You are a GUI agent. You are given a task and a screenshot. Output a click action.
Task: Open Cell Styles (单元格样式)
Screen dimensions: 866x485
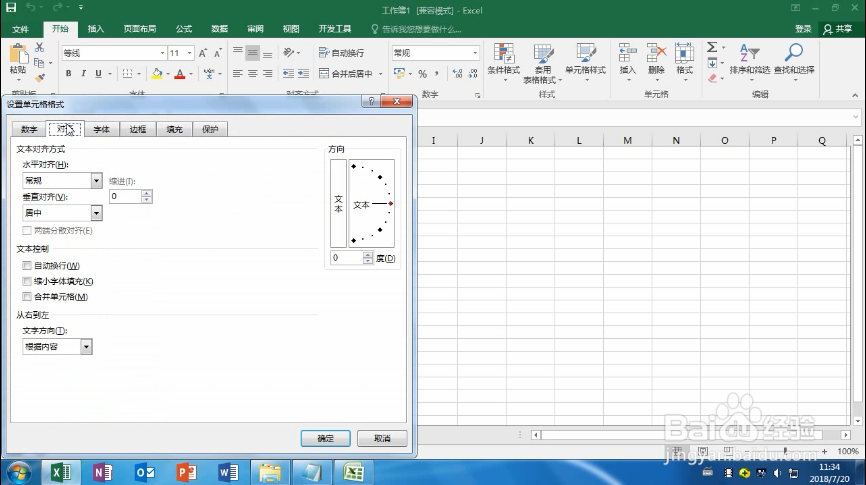[x=585, y=63]
